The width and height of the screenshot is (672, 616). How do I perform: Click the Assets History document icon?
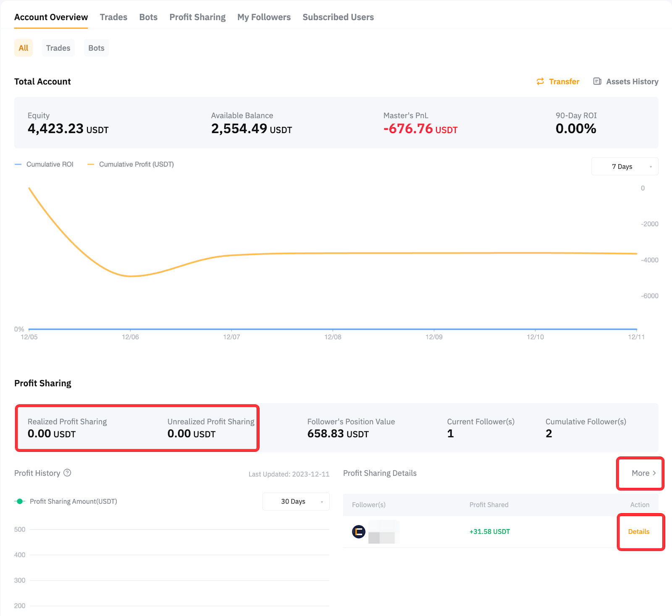point(597,81)
